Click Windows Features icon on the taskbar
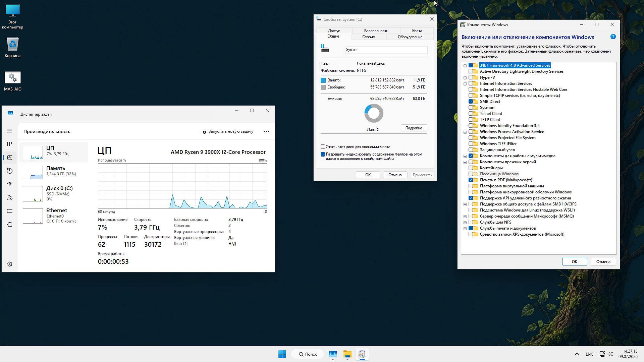This screenshot has height=362, width=644. click(x=362, y=354)
